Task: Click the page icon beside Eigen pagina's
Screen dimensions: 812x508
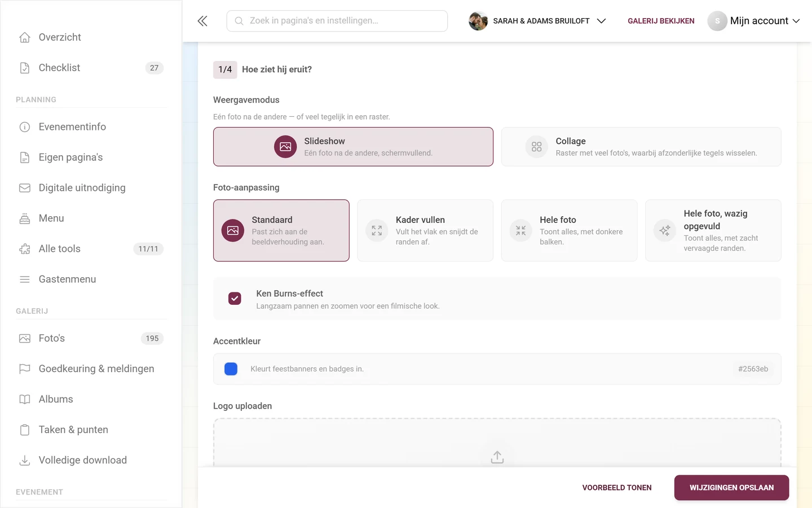Action: [25, 157]
